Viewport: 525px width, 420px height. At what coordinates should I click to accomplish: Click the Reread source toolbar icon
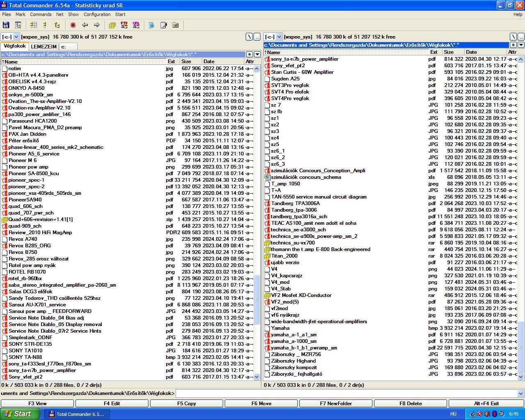tap(6, 25)
